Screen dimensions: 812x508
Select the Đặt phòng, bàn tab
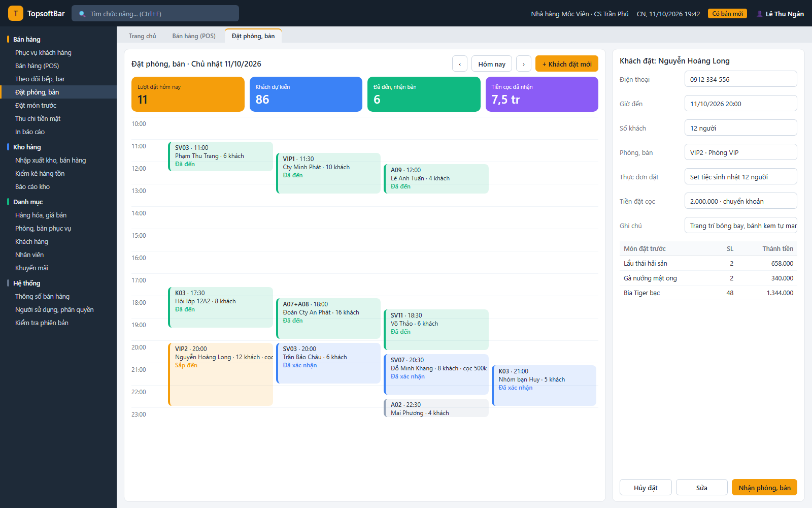coord(253,36)
